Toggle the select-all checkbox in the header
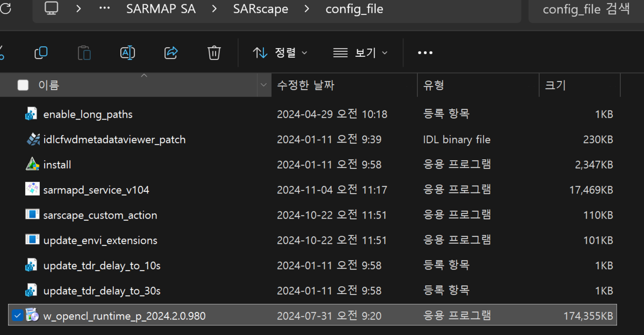Viewport: 644px width, 335px height. [x=23, y=85]
